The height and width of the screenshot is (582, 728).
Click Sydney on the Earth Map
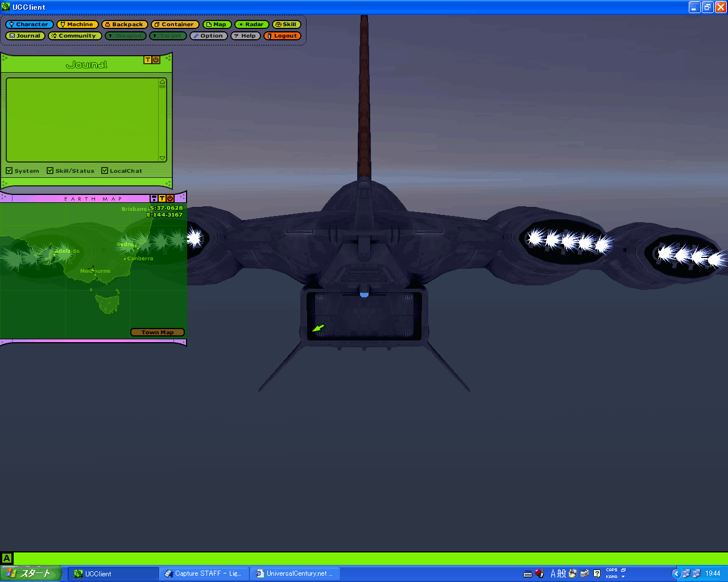point(127,244)
